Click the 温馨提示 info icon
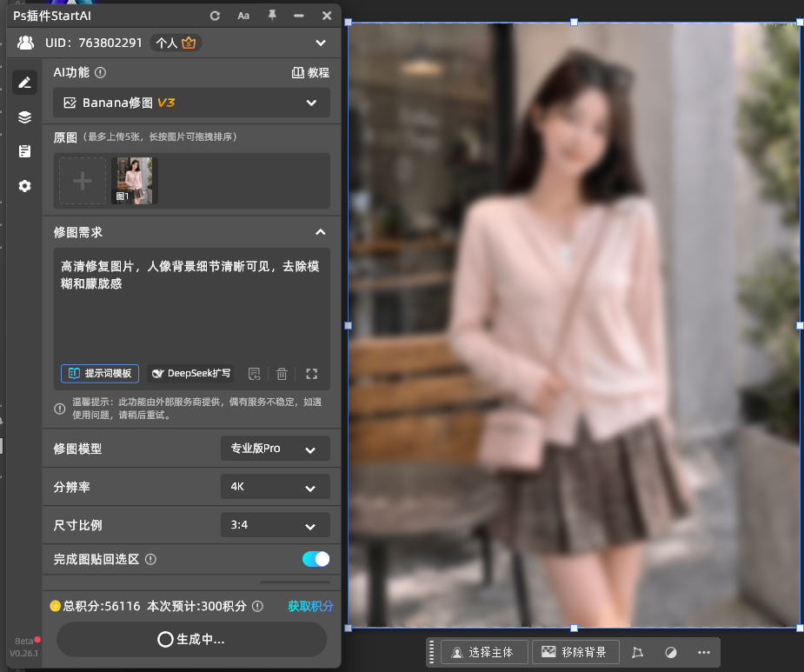 [x=60, y=409]
